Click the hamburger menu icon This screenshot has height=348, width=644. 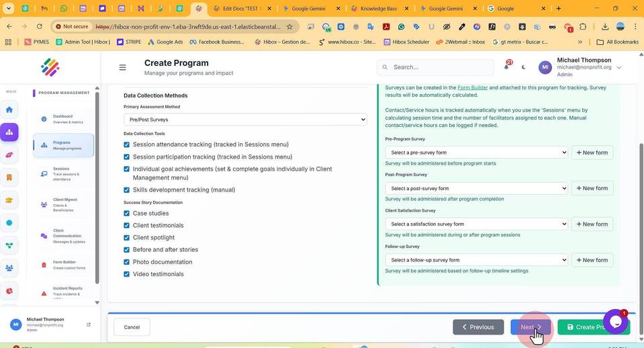pyautogui.click(x=122, y=67)
